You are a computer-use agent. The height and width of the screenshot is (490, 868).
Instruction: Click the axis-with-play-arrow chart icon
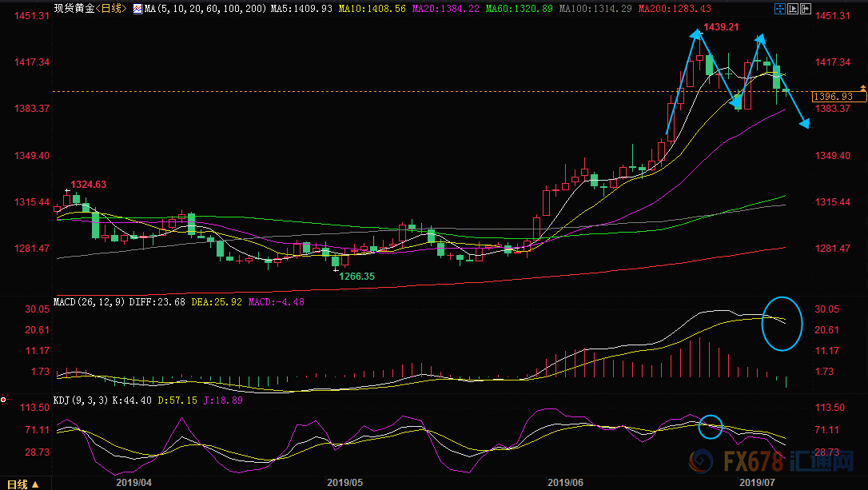[x=793, y=9]
